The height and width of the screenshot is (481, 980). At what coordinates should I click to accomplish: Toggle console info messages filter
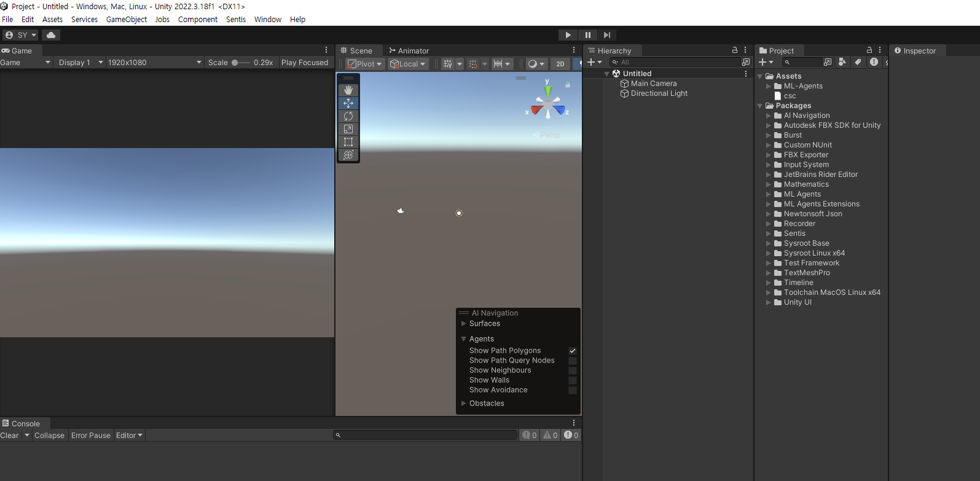[530, 436]
